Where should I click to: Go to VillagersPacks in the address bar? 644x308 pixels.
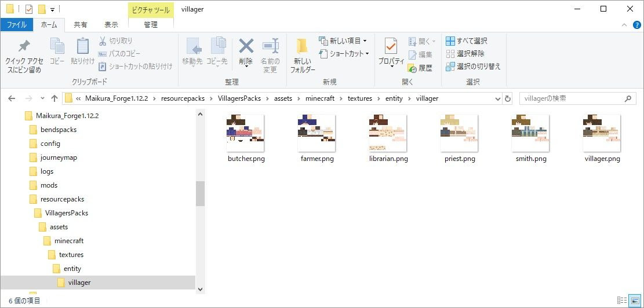coord(238,98)
